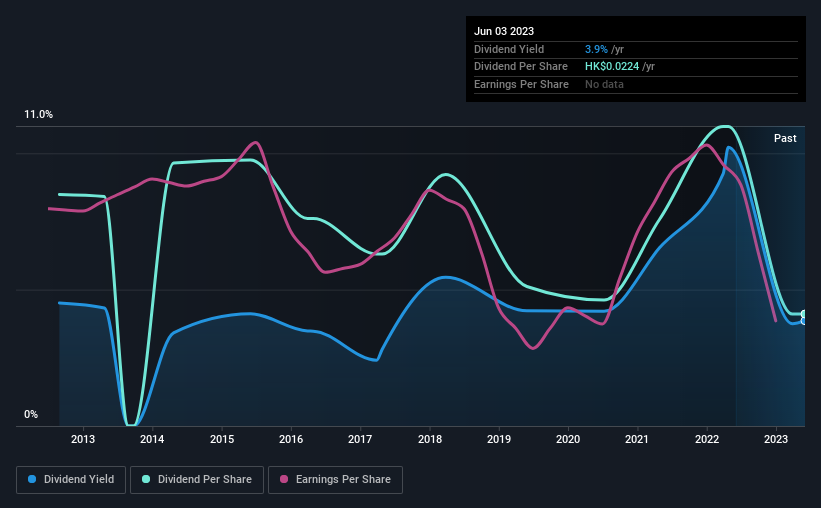821x508 pixels.
Task: Click the tooltip 'Dividend Yield' row label
Action: coord(509,49)
